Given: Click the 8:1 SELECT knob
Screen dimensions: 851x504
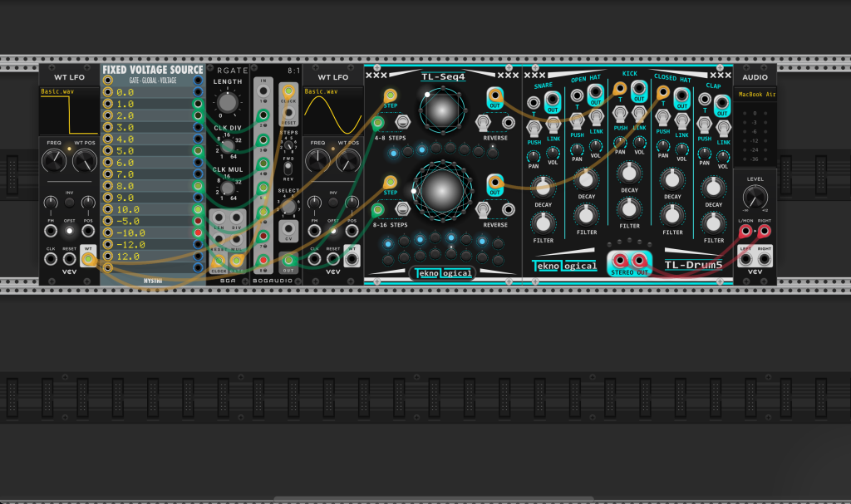Looking at the screenshot, I should [288, 206].
